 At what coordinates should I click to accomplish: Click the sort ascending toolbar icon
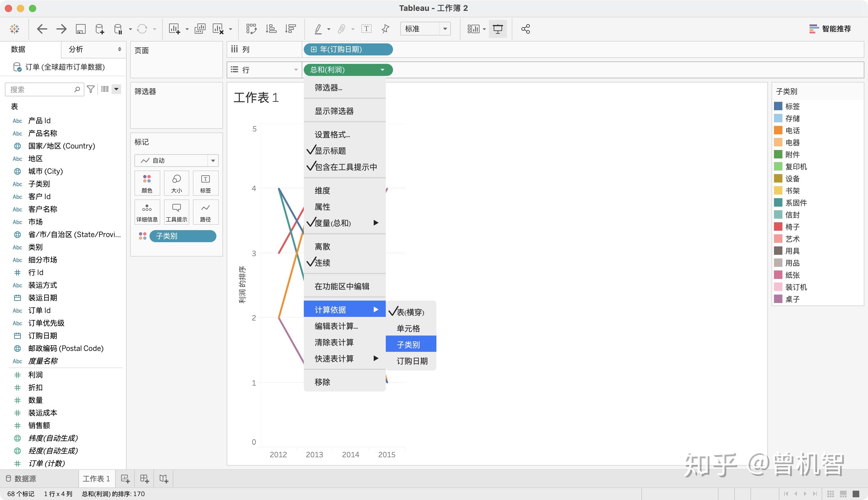[271, 29]
